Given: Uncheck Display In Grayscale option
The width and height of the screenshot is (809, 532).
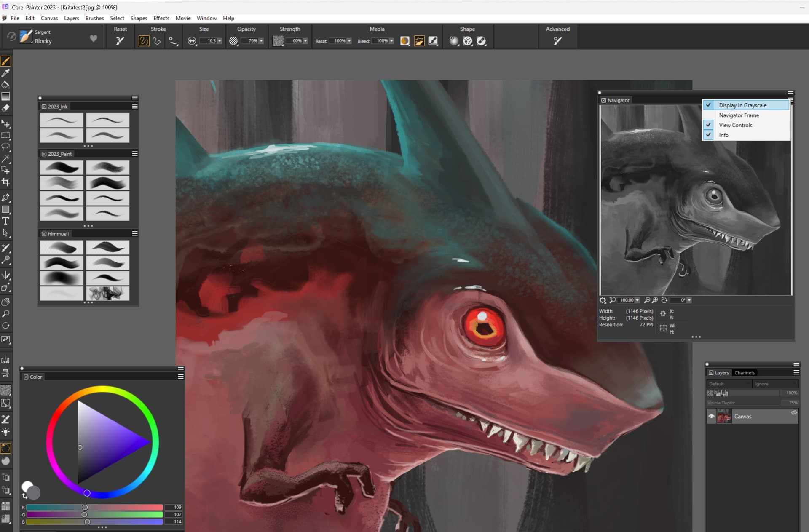Looking at the screenshot, I should point(742,105).
